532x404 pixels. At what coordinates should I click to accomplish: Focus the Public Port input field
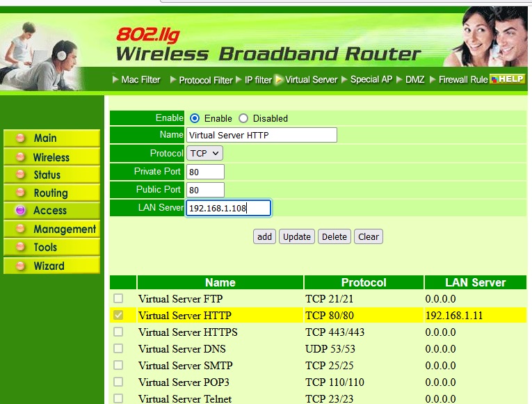[205, 190]
